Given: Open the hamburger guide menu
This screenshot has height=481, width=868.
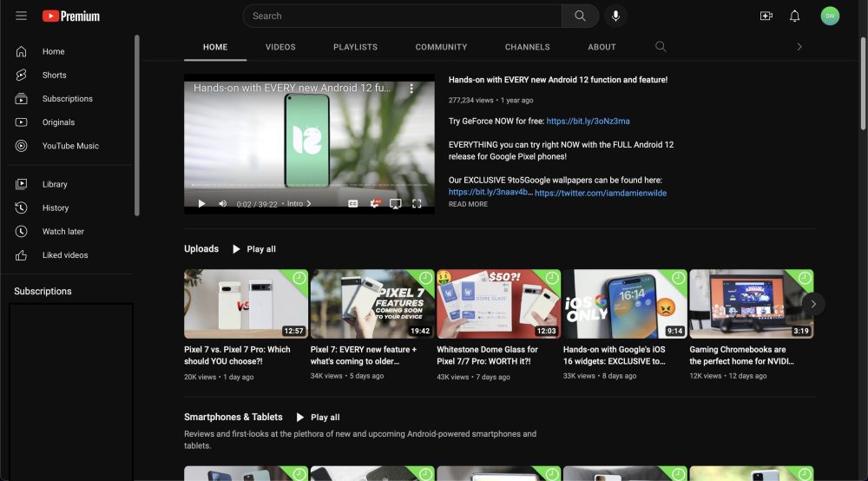Looking at the screenshot, I should 21,16.
